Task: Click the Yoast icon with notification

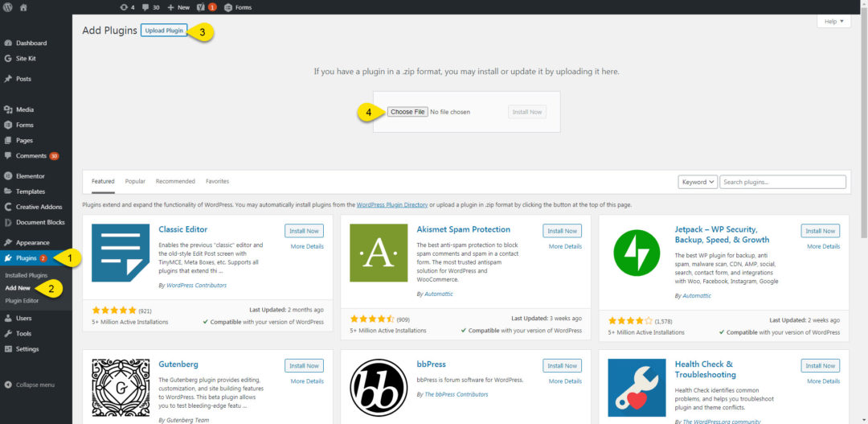Action: (206, 7)
